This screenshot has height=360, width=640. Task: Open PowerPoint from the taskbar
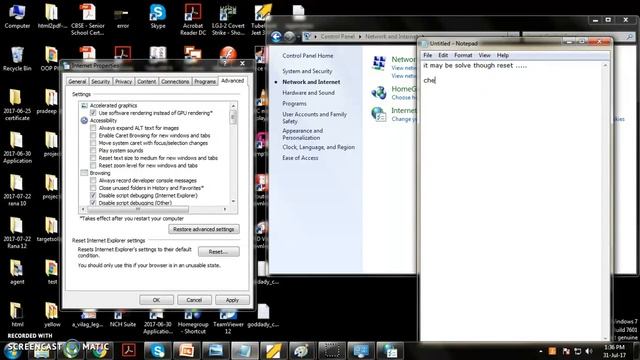point(187,350)
